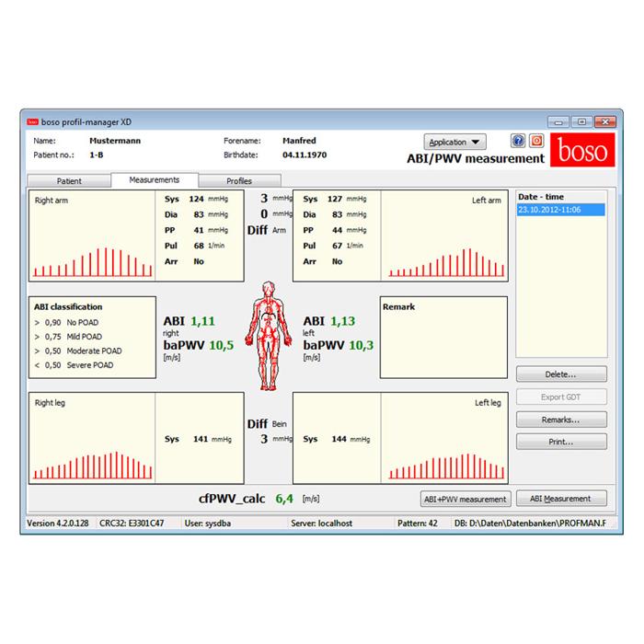Click the boso logo in the header
This screenshot has width=644, height=644.
(581, 152)
